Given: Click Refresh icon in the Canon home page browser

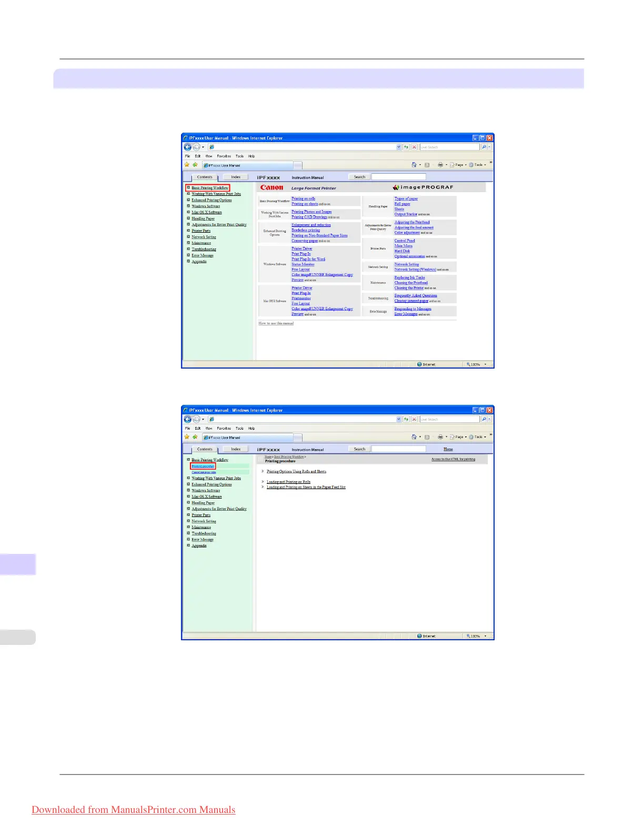Looking at the screenshot, I should coord(406,147).
